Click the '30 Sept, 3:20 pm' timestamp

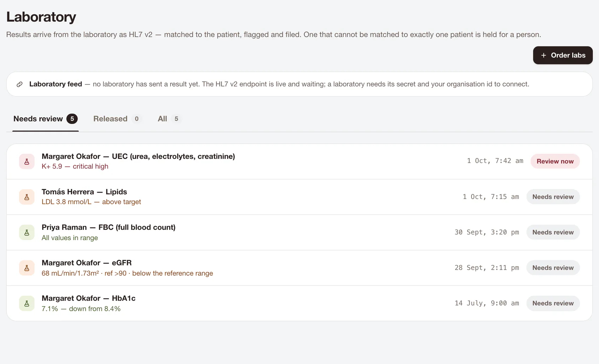[487, 232]
